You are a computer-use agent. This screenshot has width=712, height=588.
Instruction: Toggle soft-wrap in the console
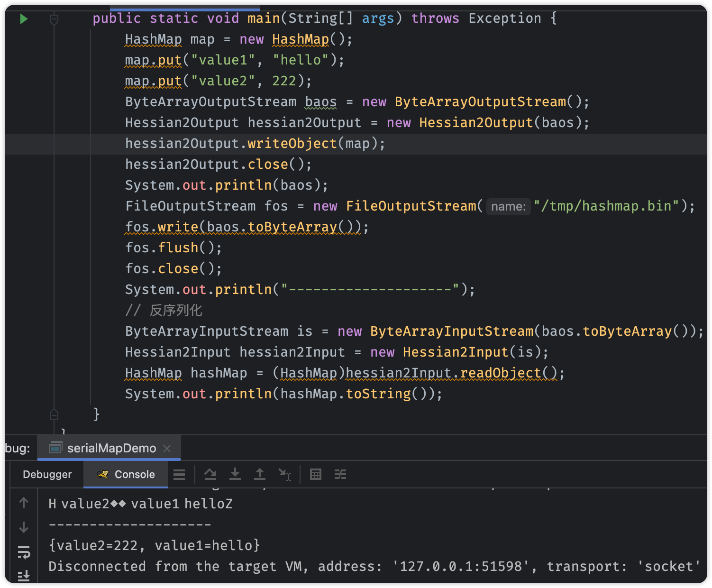pos(24,552)
